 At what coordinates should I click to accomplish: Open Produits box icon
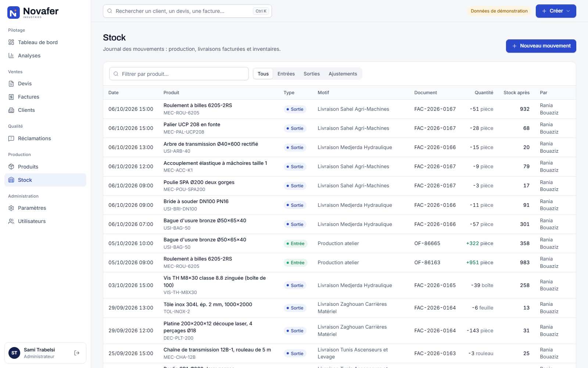[11, 167]
